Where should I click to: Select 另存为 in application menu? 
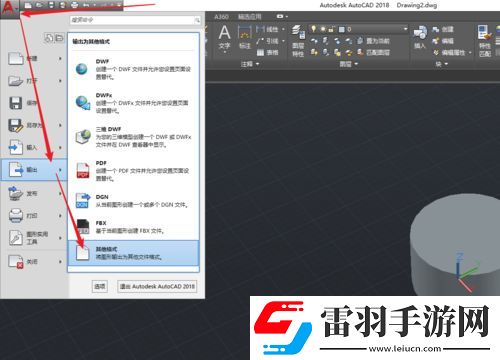point(33,125)
